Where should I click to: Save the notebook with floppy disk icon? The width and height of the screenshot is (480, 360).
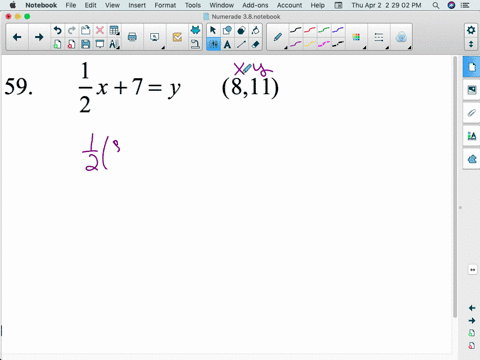pyautogui.click(x=86, y=44)
